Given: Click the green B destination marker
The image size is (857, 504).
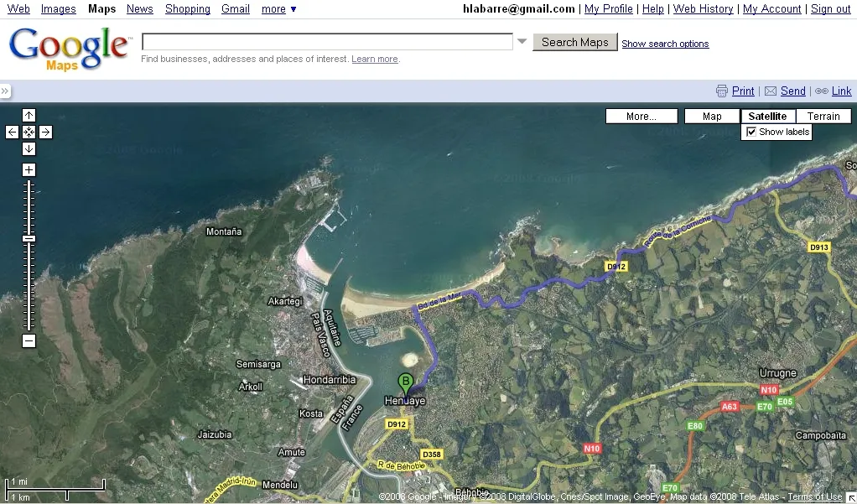Looking at the screenshot, I should coord(406,383).
